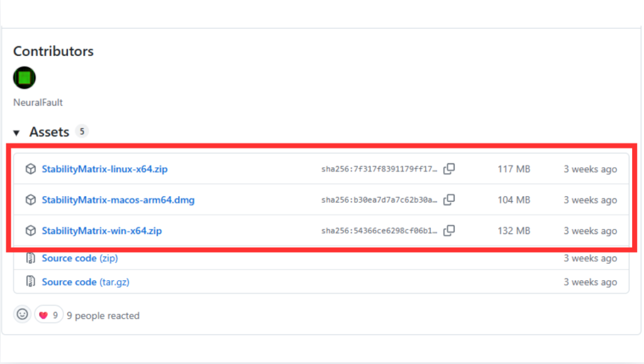Open NeuralFault contributor avatar
Screen dimensions: 644x364
25,78
